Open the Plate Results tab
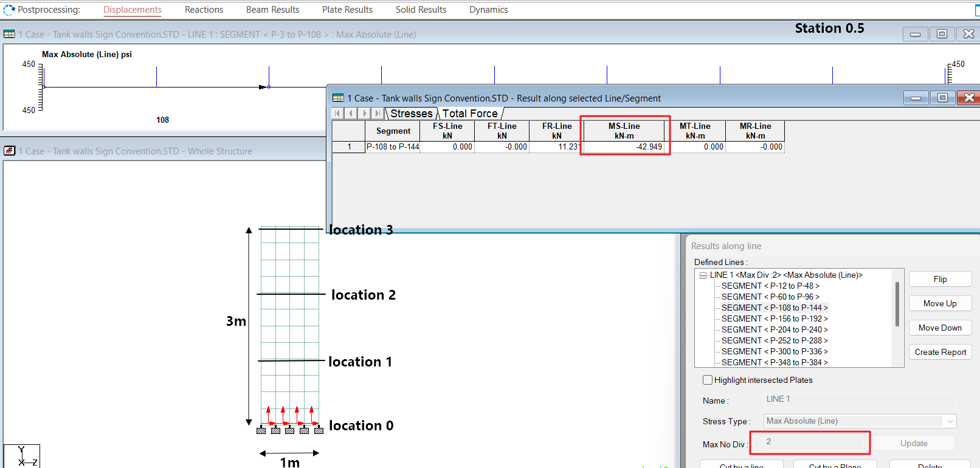This screenshot has height=468, width=980. click(x=347, y=10)
